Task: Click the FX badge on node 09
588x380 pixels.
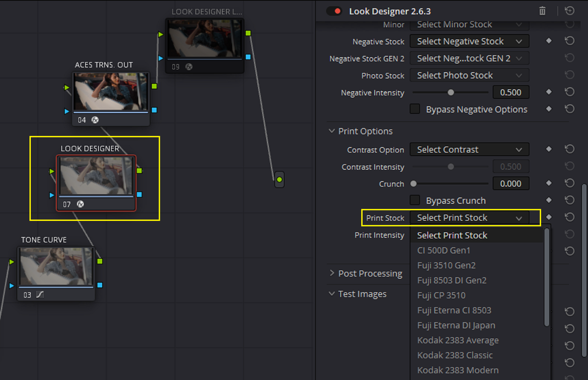Action: [x=188, y=67]
